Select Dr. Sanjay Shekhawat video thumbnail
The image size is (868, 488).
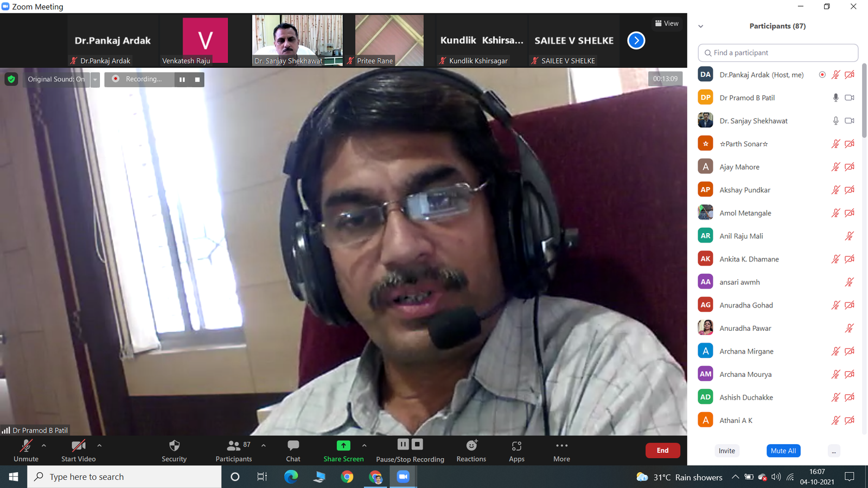coord(297,40)
